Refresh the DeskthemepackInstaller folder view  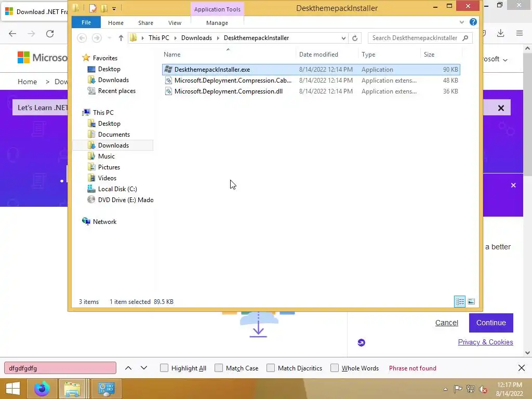[355, 38]
